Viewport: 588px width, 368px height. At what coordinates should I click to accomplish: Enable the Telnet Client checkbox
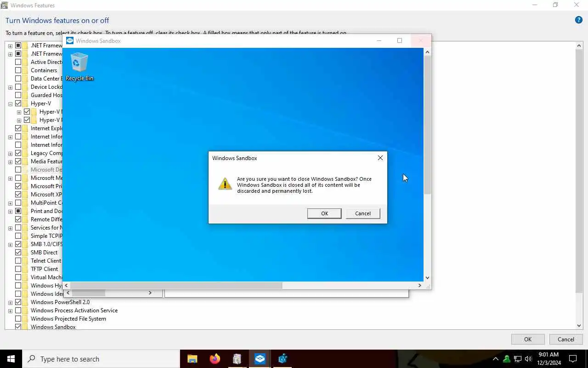(18, 261)
